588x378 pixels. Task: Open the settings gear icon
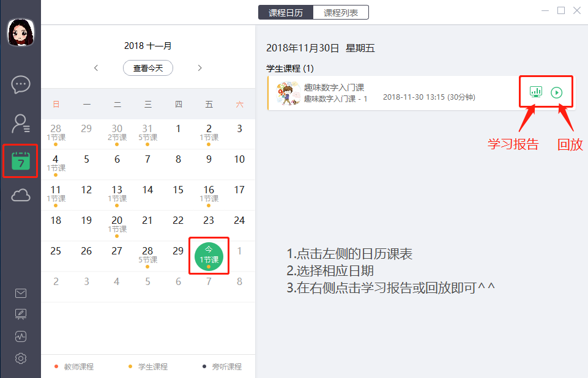pyautogui.click(x=21, y=358)
